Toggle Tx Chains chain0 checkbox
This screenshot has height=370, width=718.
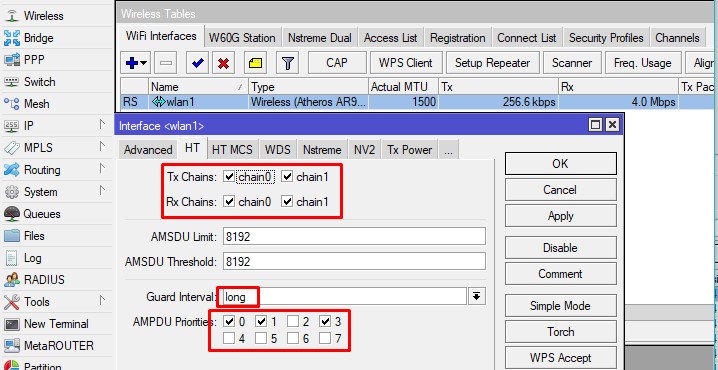click(229, 176)
